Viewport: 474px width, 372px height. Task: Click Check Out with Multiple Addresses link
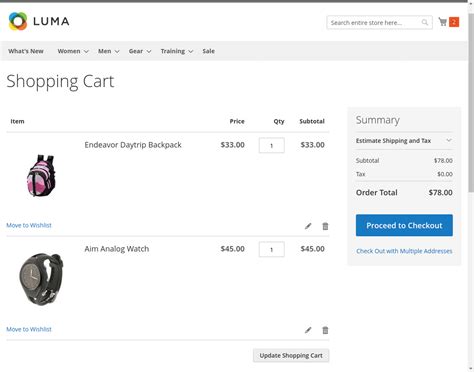(x=404, y=251)
